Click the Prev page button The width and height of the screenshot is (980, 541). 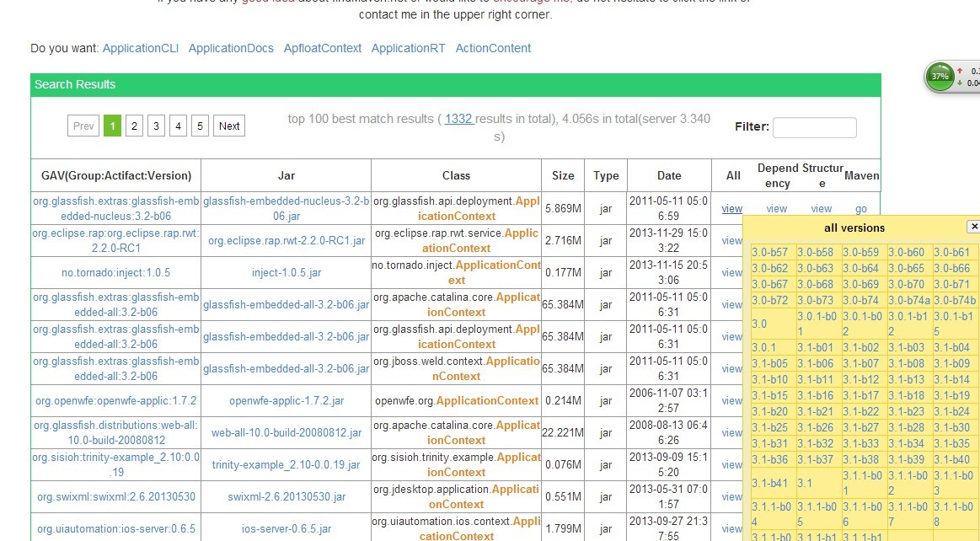click(x=83, y=126)
